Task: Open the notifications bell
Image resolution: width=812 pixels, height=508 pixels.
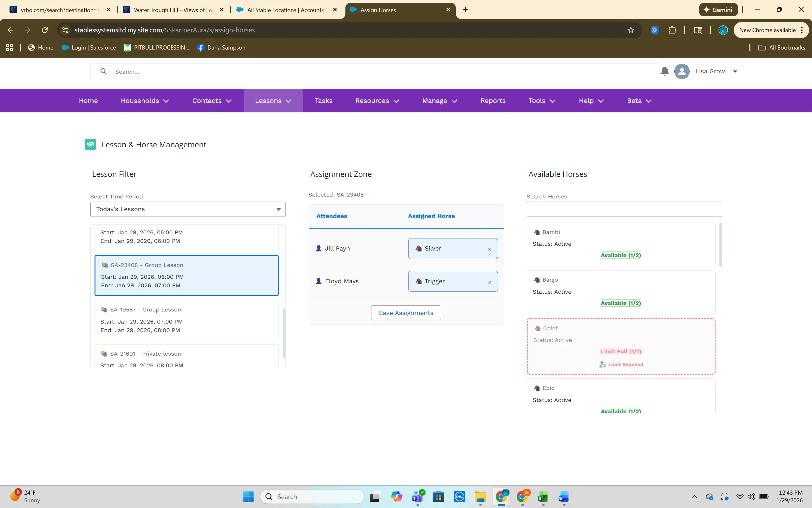Action: coord(665,71)
